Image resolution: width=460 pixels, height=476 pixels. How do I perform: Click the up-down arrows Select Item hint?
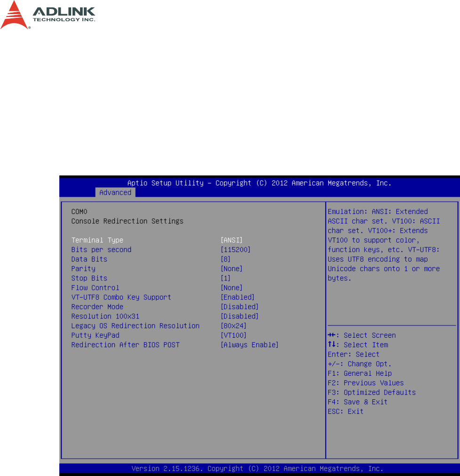pos(358,345)
